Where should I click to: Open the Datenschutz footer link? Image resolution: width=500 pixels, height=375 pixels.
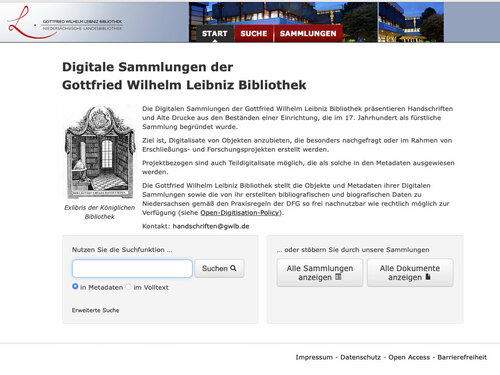[x=360, y=357]
